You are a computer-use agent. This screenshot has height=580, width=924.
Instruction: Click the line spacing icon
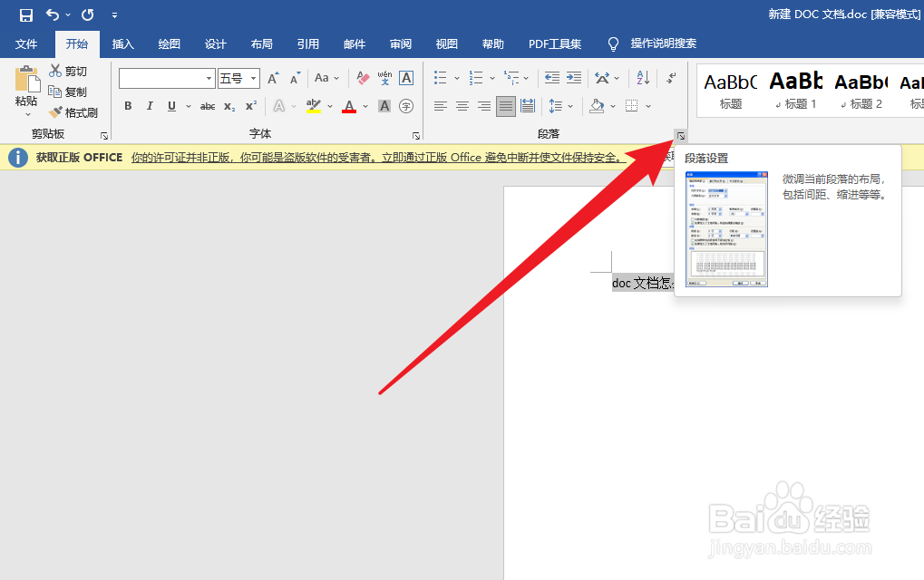coord(555,106)
